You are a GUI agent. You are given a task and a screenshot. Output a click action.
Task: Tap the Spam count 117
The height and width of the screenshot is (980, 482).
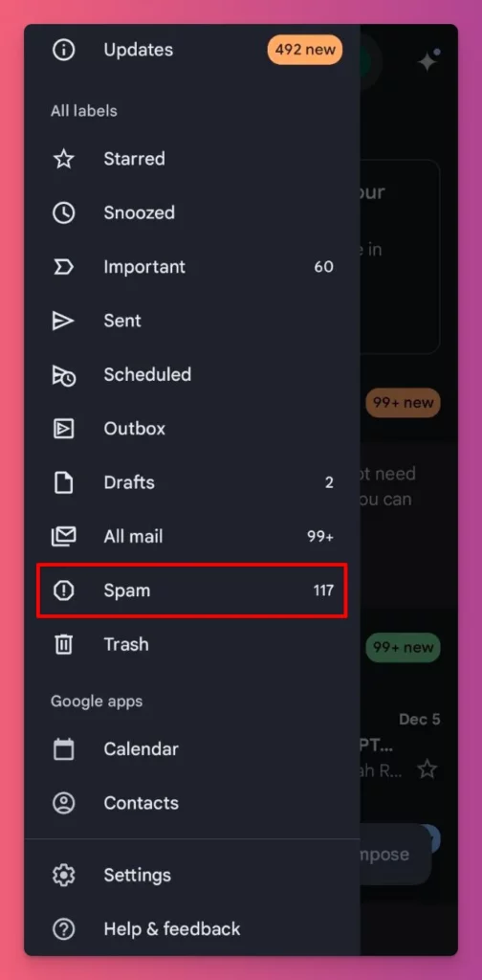323,590
